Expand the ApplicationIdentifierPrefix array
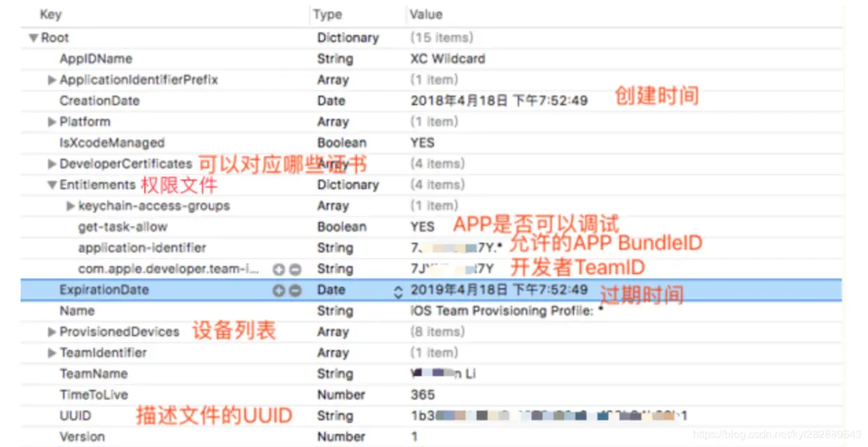868x447 pixels. pyautogui.click(x=52, y=80)
